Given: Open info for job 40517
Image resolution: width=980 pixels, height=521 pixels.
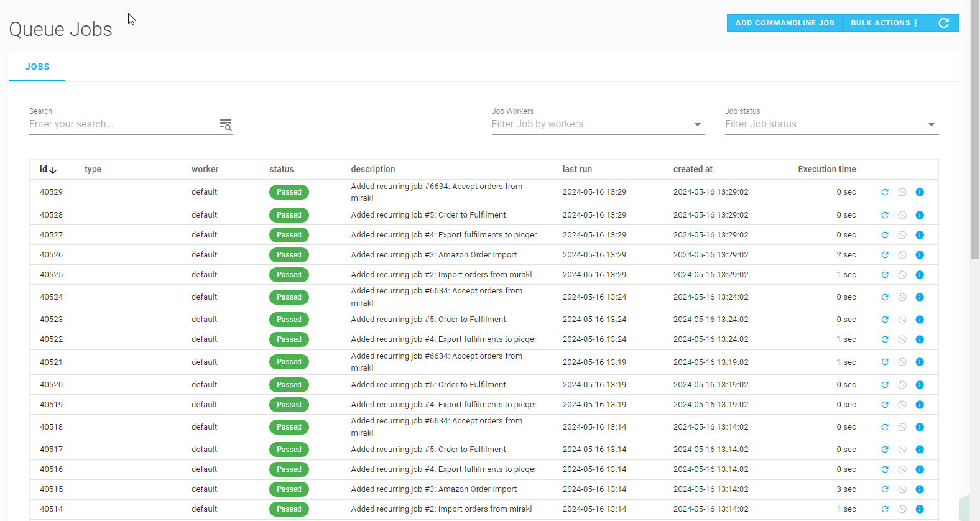Looking at the screenshot, I should pos(920,450).
